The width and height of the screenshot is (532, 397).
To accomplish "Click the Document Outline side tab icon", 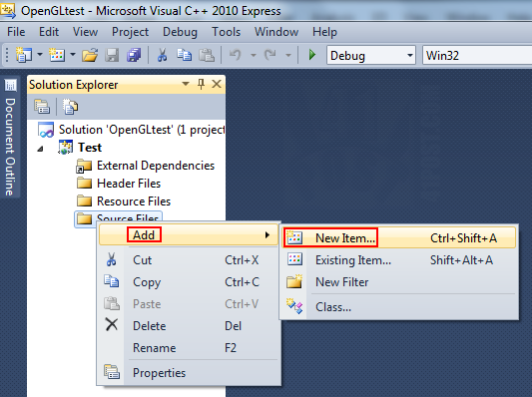I will [10, 85].
